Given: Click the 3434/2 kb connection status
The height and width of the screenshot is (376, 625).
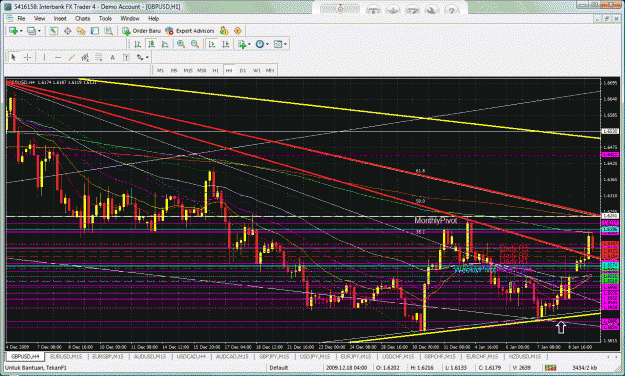Looking at the screenshot, I should 584,368.
